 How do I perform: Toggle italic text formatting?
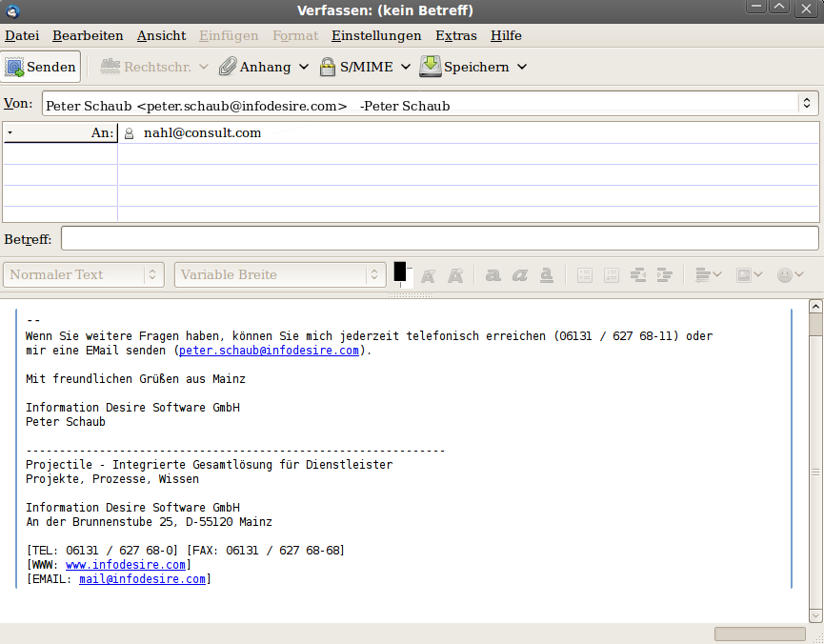click(519, 274)
